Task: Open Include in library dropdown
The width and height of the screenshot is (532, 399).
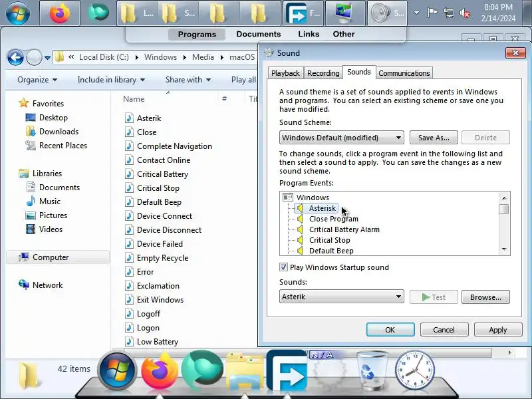Action: 111,80
